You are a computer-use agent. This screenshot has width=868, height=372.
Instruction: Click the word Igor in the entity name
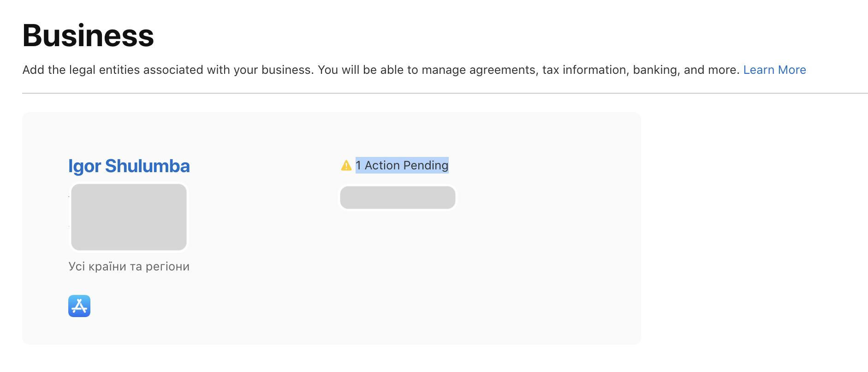click(x=84, y=166)
